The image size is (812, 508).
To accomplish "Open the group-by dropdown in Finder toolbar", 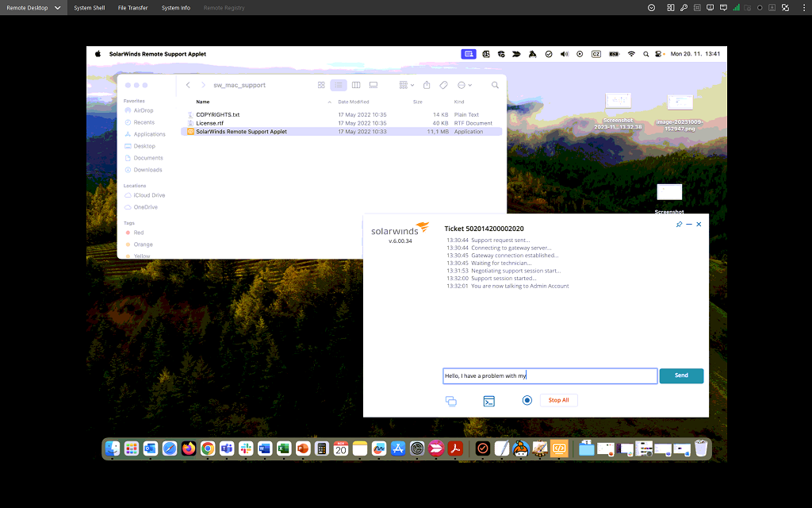I will point(405,85).
